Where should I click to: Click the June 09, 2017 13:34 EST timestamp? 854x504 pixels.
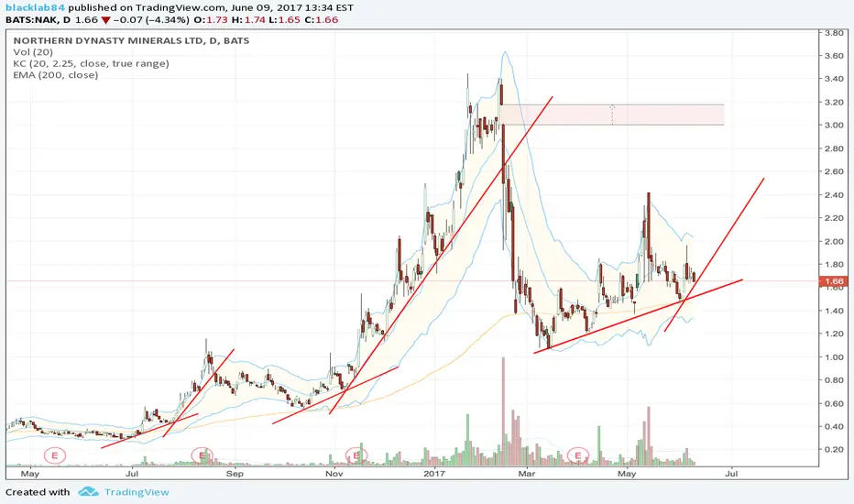click(x=293, y=7)
